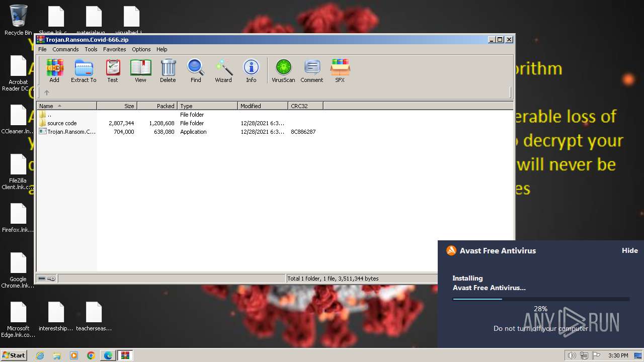Screen dimensions: 644x362
Task: Click the Extract To toolbar icon
Action: (x=84, y=71)
